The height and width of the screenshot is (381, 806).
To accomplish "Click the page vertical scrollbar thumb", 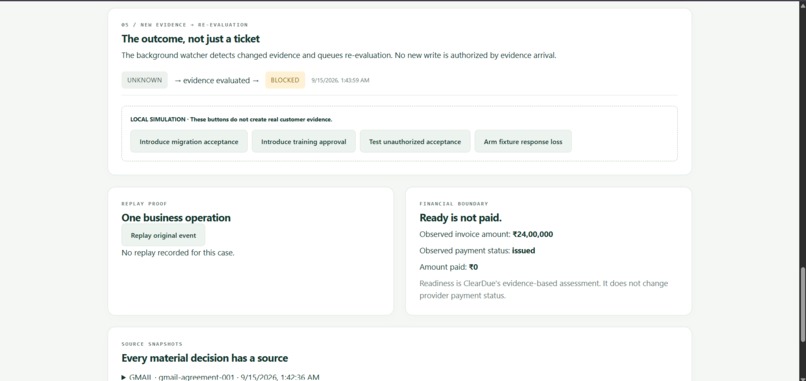I will pos(802,304).
